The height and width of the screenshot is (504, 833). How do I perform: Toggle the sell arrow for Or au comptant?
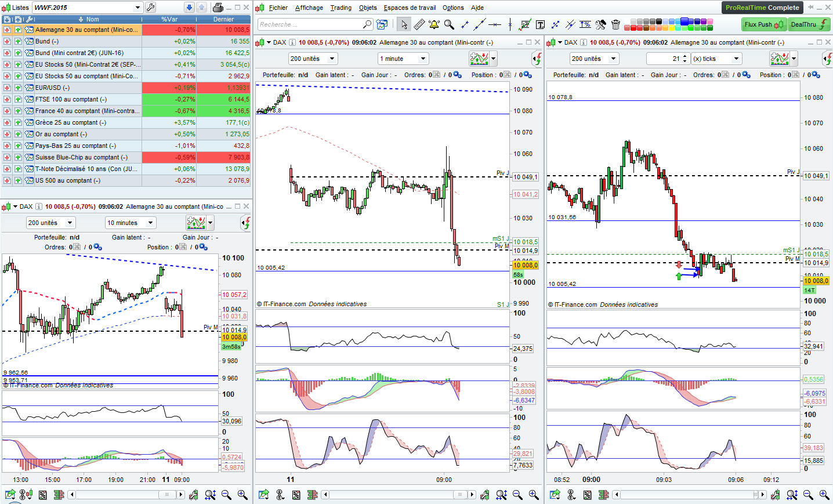7,134
